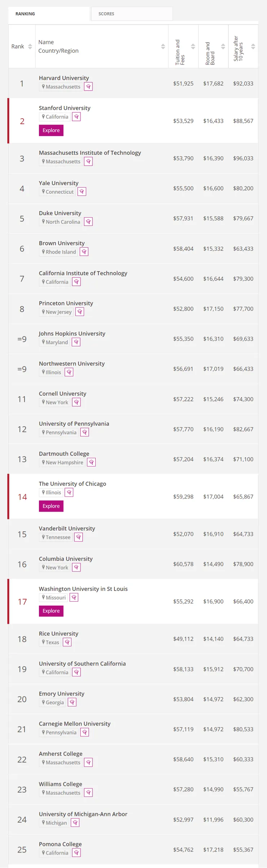The width and height of the screenshot is (267, 868).
Task: Click graduation cap icon next to Rhode Island
Action: tap(84, 252)
